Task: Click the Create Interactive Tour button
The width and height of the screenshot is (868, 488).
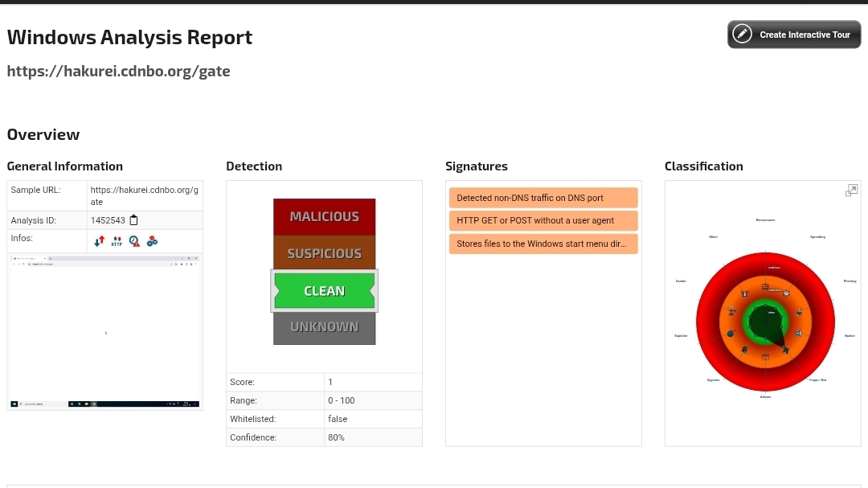Action: tap(794, 35)
